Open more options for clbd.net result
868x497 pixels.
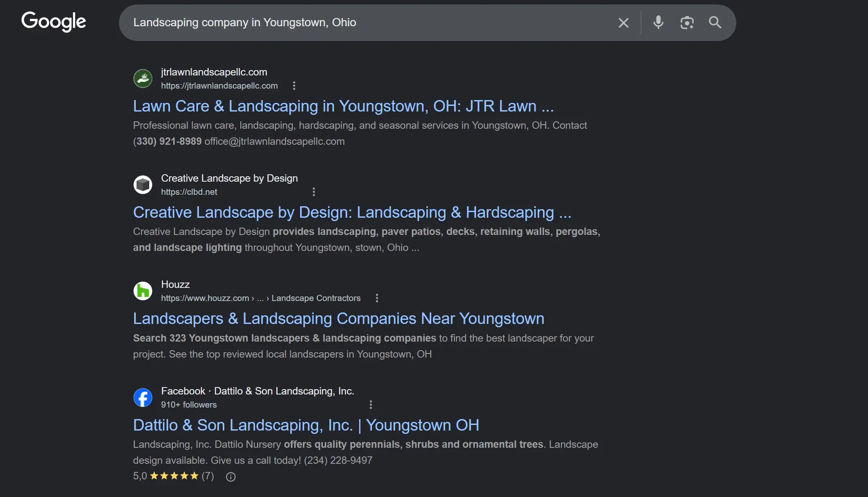tap(314, 192)
